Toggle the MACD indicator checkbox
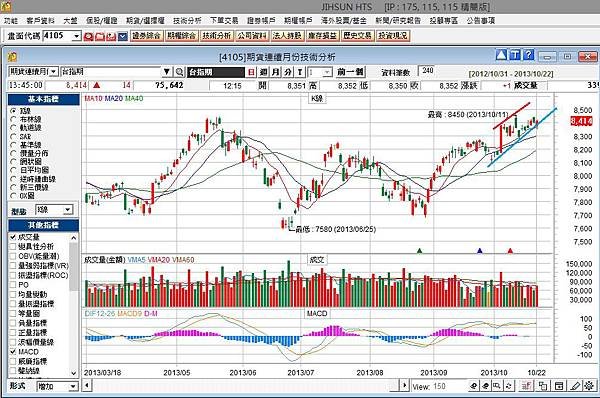The width and height of the screenshot is (600, 398). [13, 351]
